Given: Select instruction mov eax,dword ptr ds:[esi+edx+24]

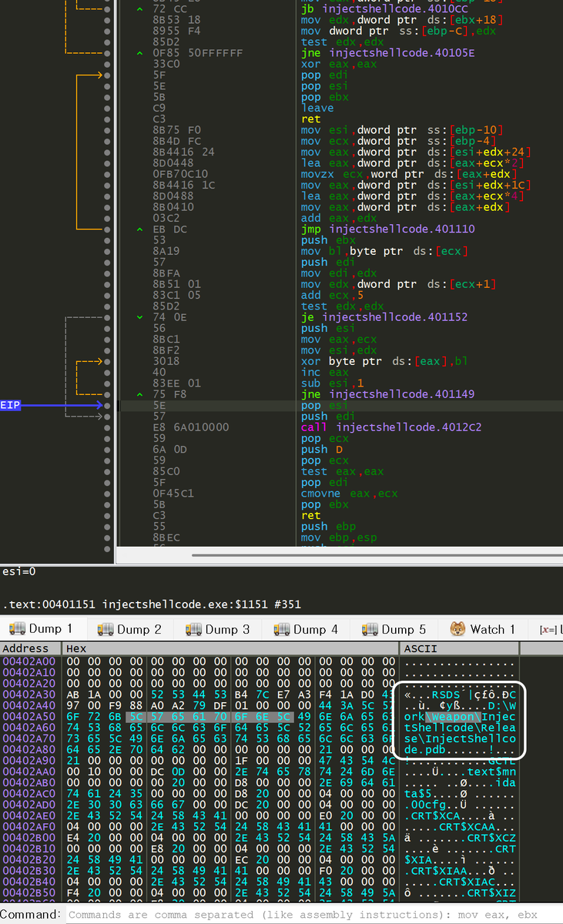Looking at the screenshot, I should tap(416, 152).
